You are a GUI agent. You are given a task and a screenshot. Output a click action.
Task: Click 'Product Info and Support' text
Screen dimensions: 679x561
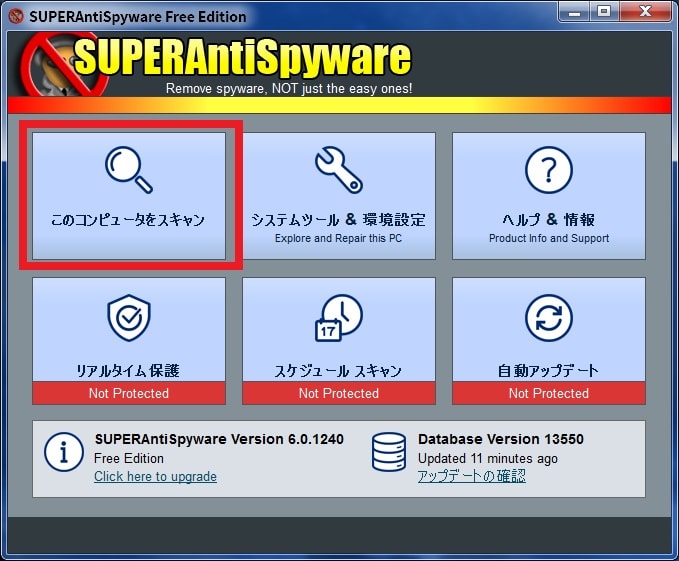[549, 239]
